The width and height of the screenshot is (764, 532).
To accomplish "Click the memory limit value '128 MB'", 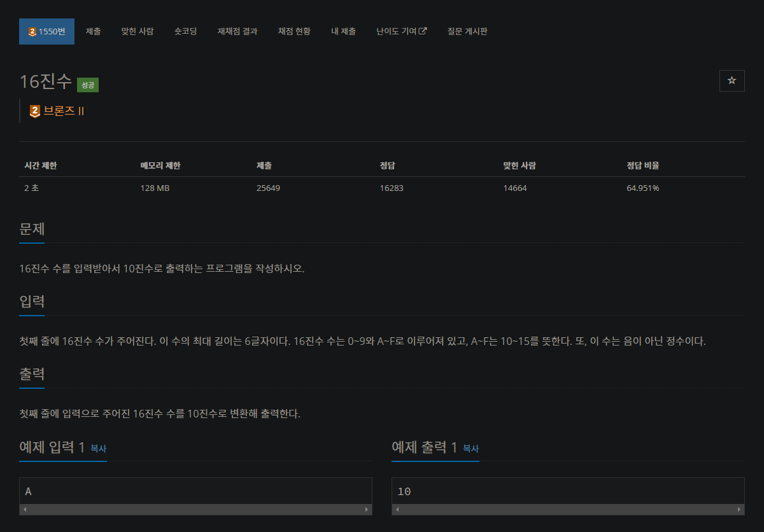I will pyautogui.click(x=155, y=188).
